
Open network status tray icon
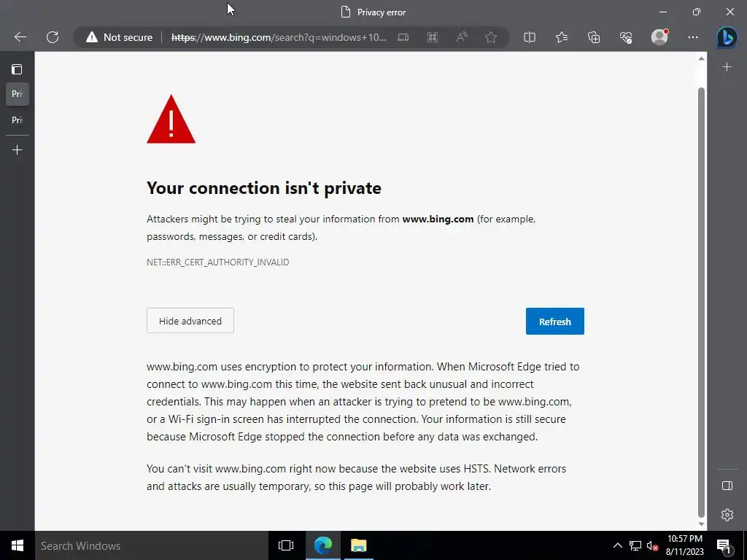[635, 545]
